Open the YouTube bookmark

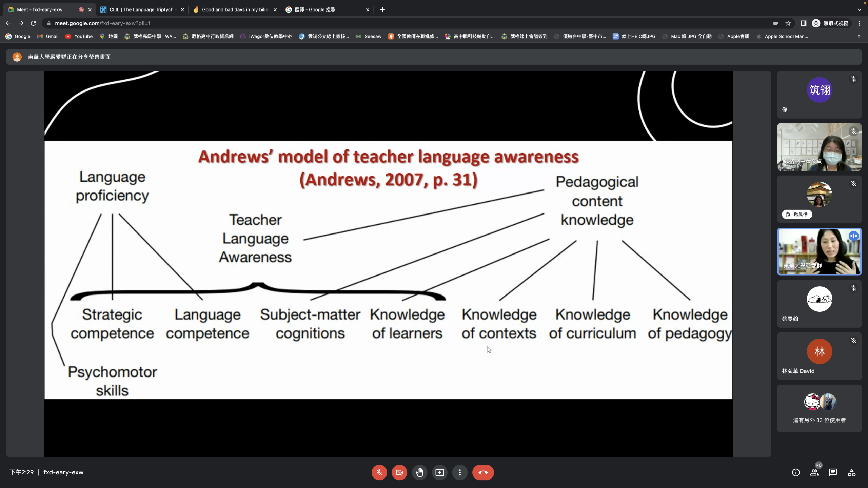click(79, 36)
